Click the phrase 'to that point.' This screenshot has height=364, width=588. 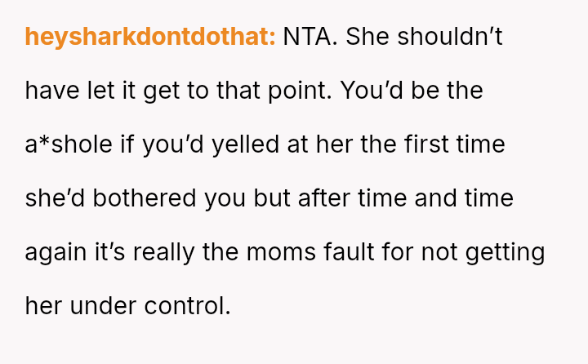coord(260,91)
